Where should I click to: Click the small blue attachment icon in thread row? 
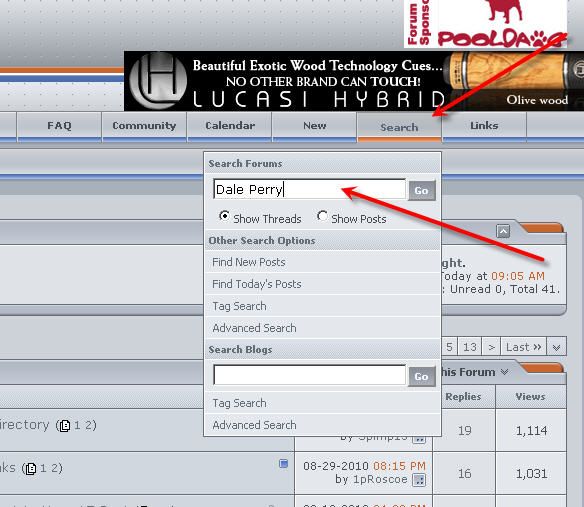(283, 463)
